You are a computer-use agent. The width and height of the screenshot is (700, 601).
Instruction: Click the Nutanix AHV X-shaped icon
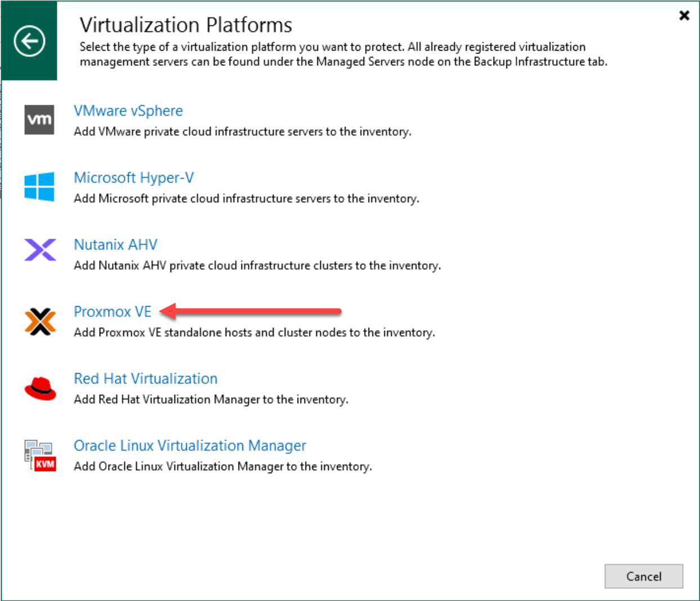39,250
